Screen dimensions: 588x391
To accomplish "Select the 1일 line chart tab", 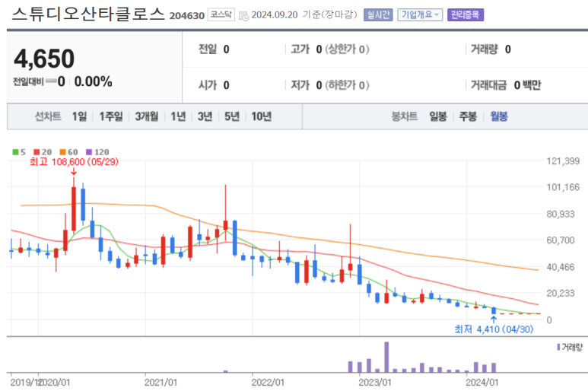I will (x=80, y=116).
